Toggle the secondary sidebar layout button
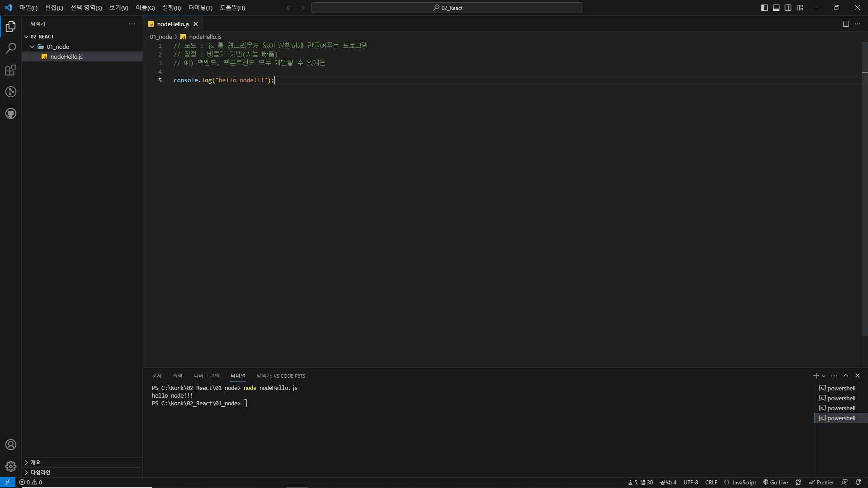The width and height of the screenshot is (868, 488). coord(788,8)
